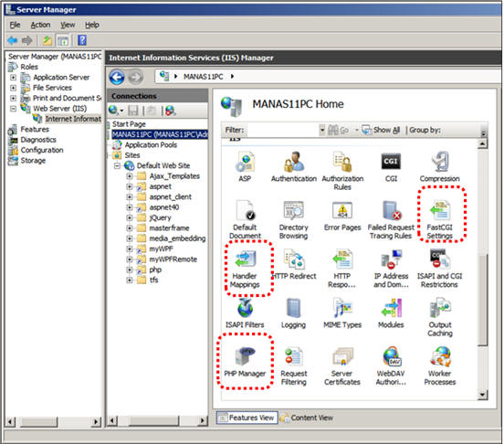
Task: Expand the masterframe folder node
Action: pyautogui.click(x=130, y=228)
